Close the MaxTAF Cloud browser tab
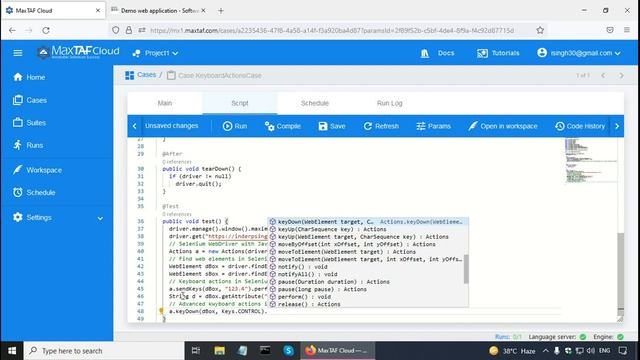The width and height of the screenshot is (640, 360). pos(98,11)
